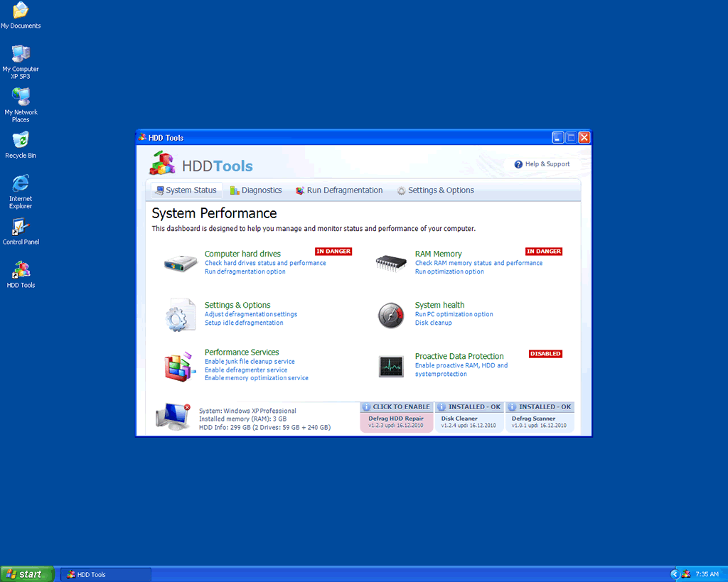Click the RAM memory chip icon

coord(391,263)
